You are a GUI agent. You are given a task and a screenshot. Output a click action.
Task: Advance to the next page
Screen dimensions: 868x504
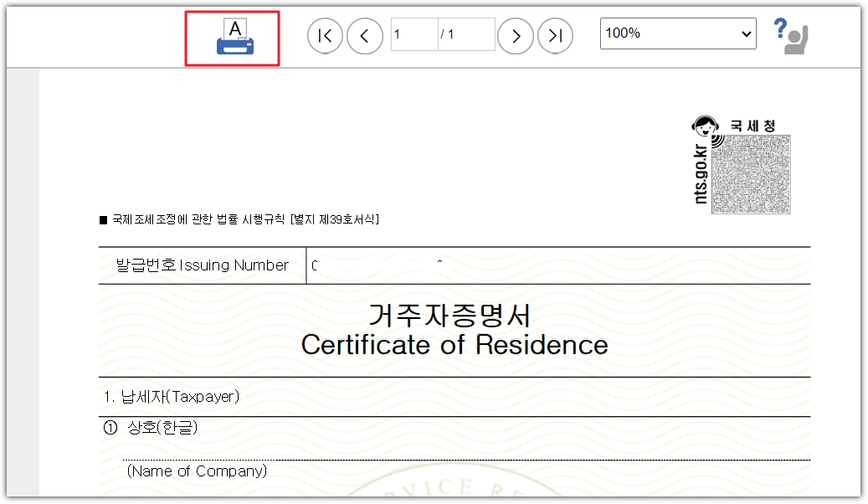coord(516,35)
